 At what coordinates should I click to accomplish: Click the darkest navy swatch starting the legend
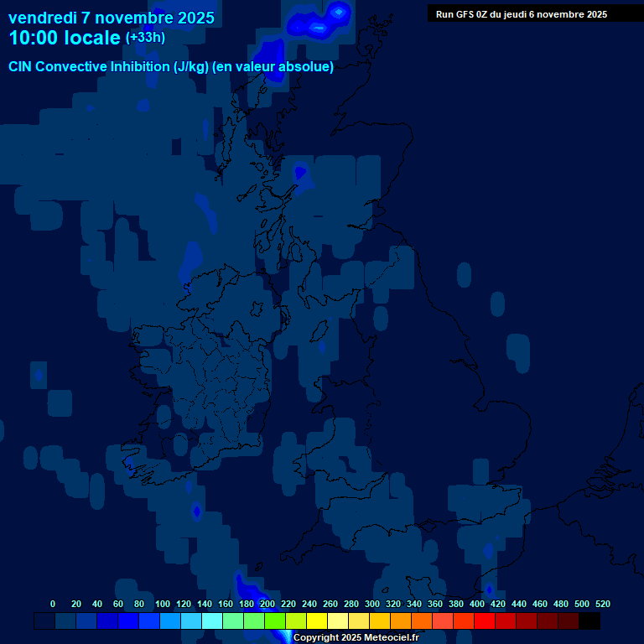(x=44, y=621)
